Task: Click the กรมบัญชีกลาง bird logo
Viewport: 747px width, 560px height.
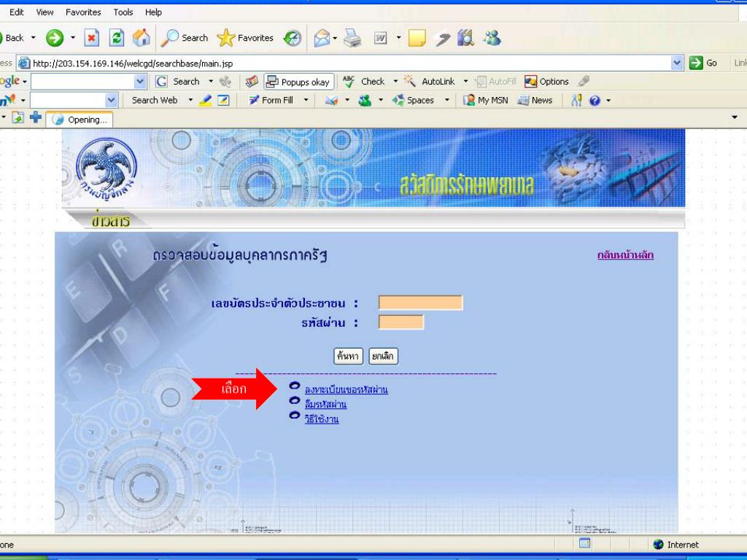Action: click(107, 170)
